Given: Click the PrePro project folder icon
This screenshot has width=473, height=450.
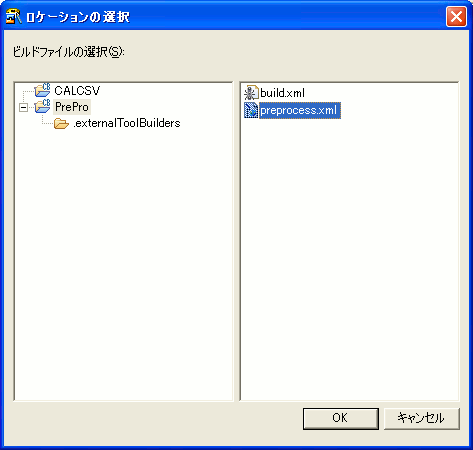Looking at the screenshot, I should pos(42,106).
